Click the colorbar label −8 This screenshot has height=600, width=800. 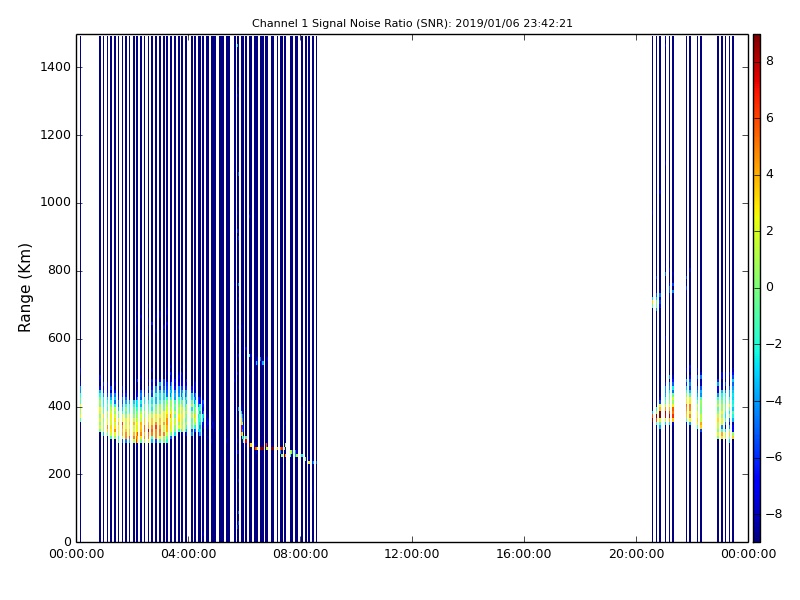click(774, 514)
